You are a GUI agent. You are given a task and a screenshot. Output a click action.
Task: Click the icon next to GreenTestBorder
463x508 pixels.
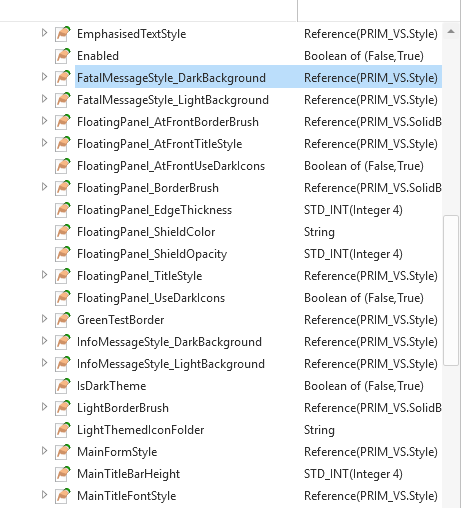pos(63,320)
